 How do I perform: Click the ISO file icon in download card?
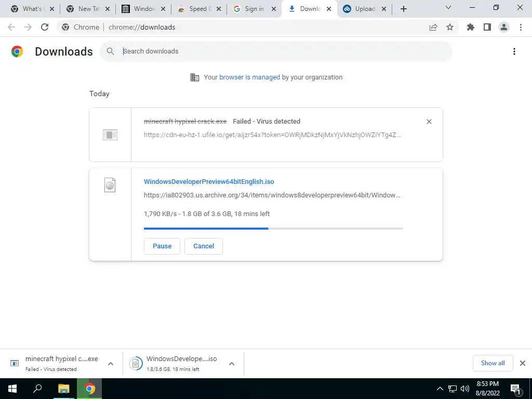pyautogui.click(x=110, y=185)
